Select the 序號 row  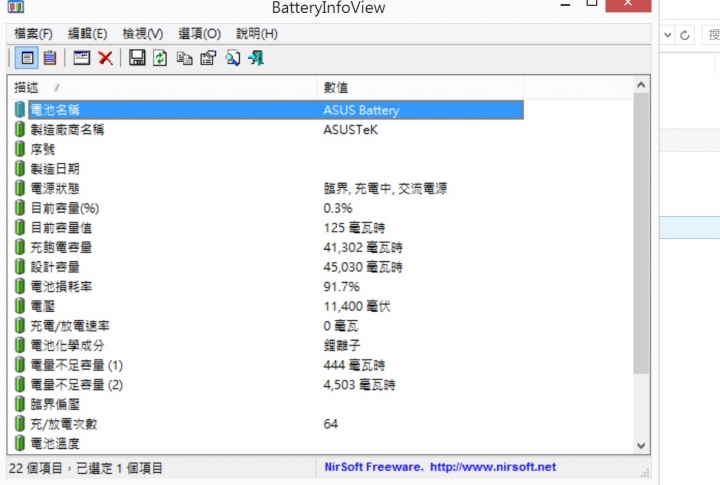tap(269, 149)
